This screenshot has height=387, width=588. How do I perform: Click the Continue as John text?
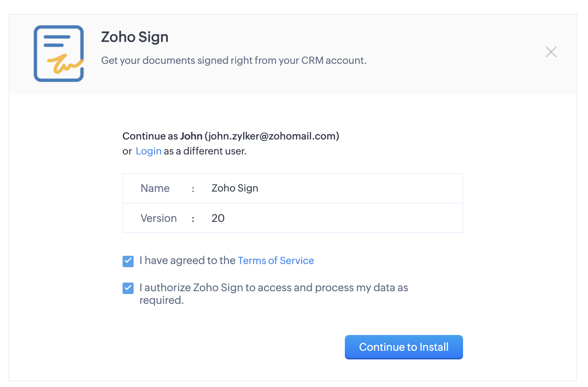pos(162,136)
